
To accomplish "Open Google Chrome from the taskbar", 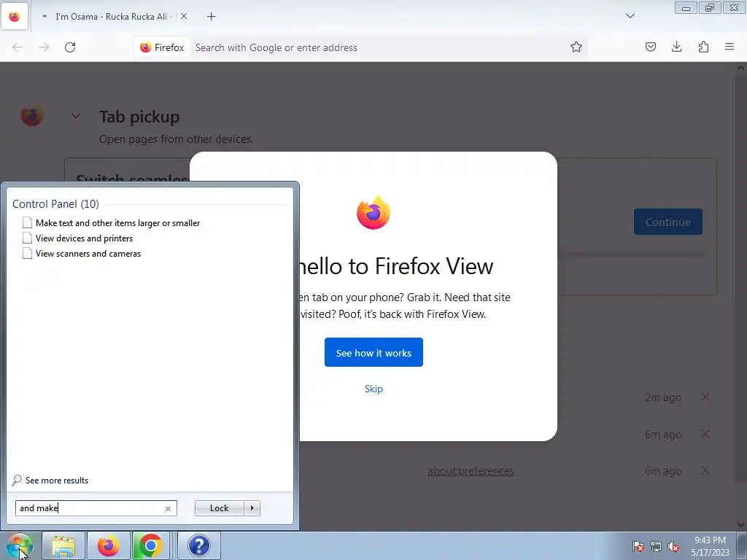I will pyautogui.click(x=150, y=545).
